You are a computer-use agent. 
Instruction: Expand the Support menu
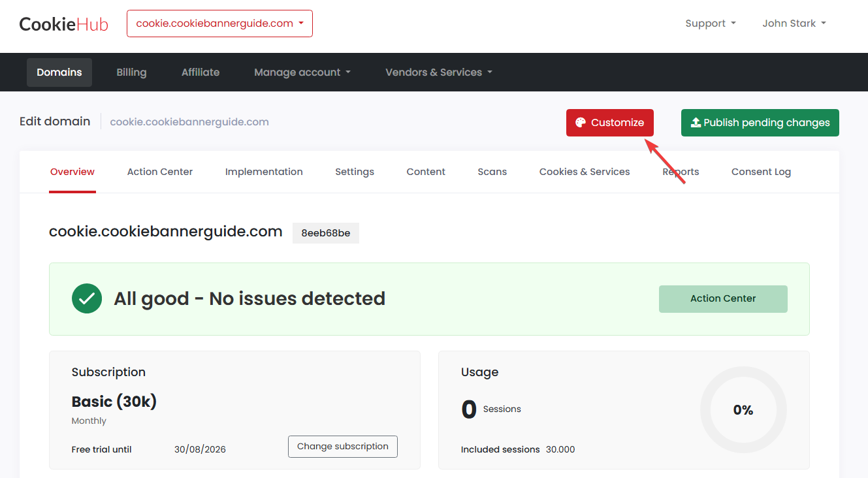point(711,24)
